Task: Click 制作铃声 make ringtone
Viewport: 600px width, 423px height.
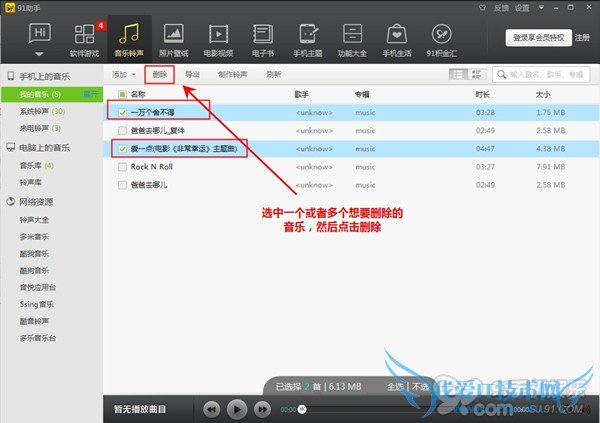Action: pos(233,74)
